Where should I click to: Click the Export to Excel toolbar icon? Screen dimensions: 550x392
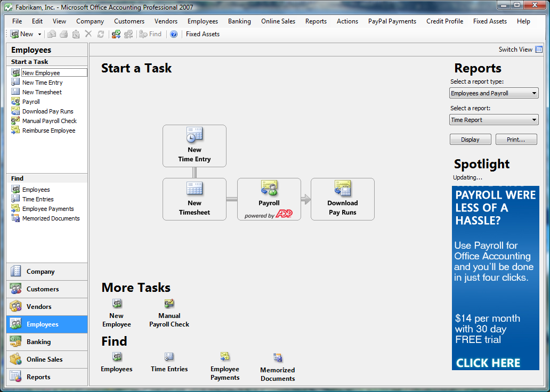tap(76, 34)
